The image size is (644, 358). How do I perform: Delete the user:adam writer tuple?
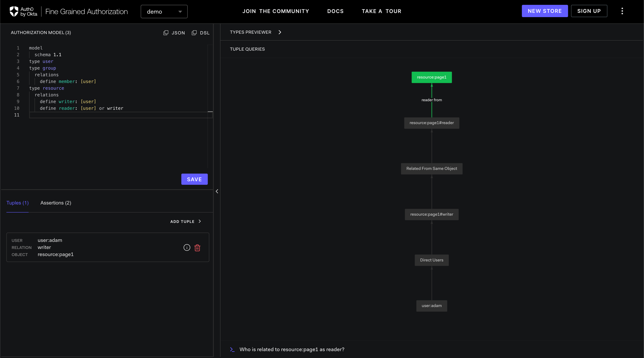(197, 248)
